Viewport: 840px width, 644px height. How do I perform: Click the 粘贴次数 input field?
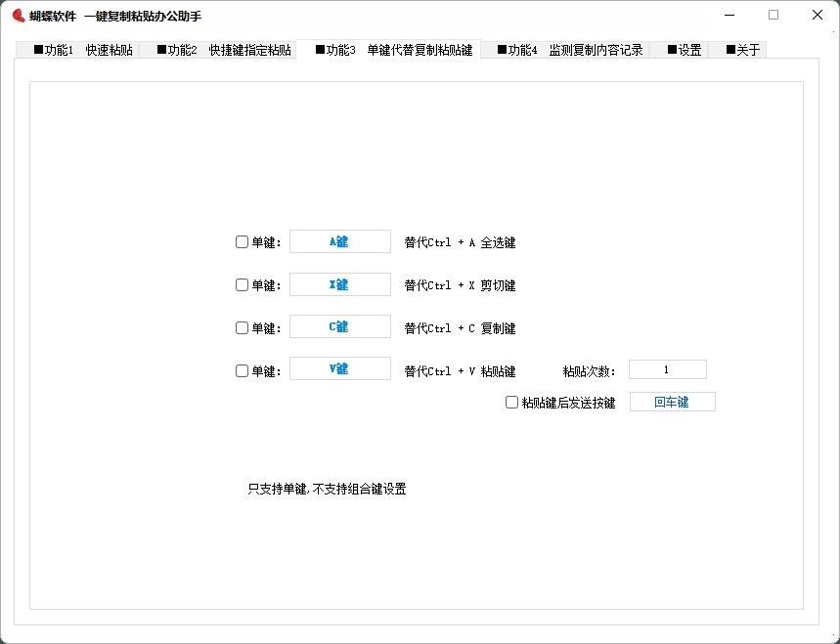click(667, 368)
